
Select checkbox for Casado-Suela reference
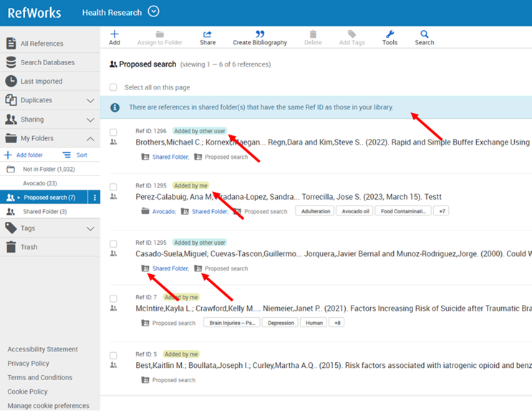[x=113, y=244]
